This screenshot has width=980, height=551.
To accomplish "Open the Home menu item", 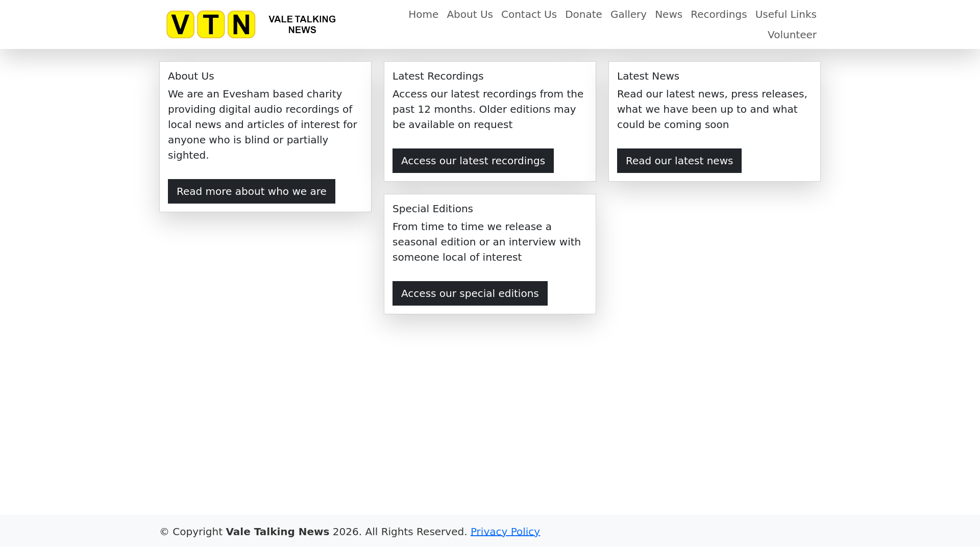I will 423,14.
